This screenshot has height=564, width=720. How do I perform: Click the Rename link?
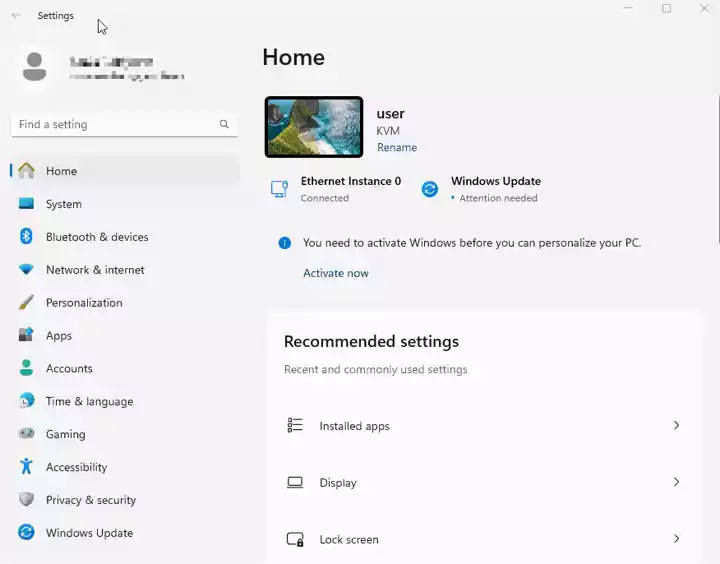pyautogui.click(x=397, y=147)
